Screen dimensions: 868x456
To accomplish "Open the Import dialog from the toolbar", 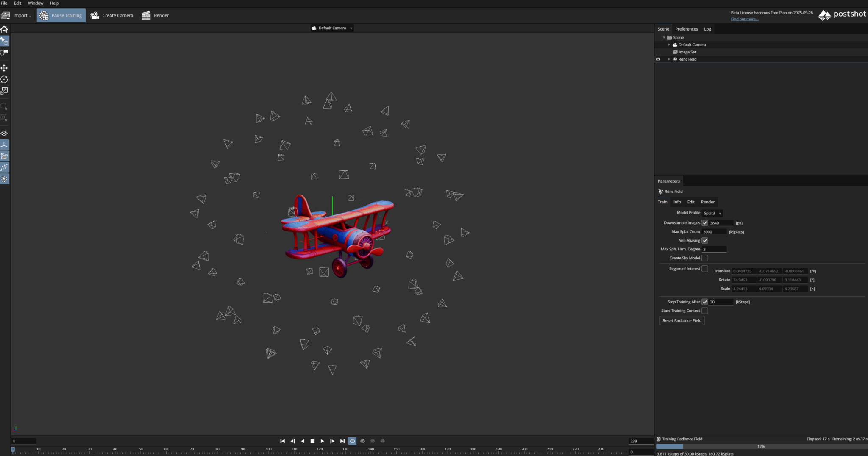I will click(x=16, y=15).
